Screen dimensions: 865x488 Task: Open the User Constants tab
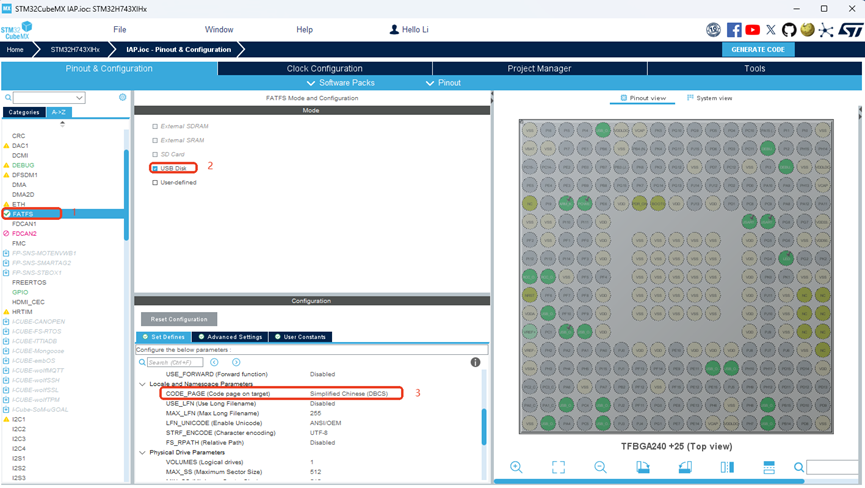(301, 337)
